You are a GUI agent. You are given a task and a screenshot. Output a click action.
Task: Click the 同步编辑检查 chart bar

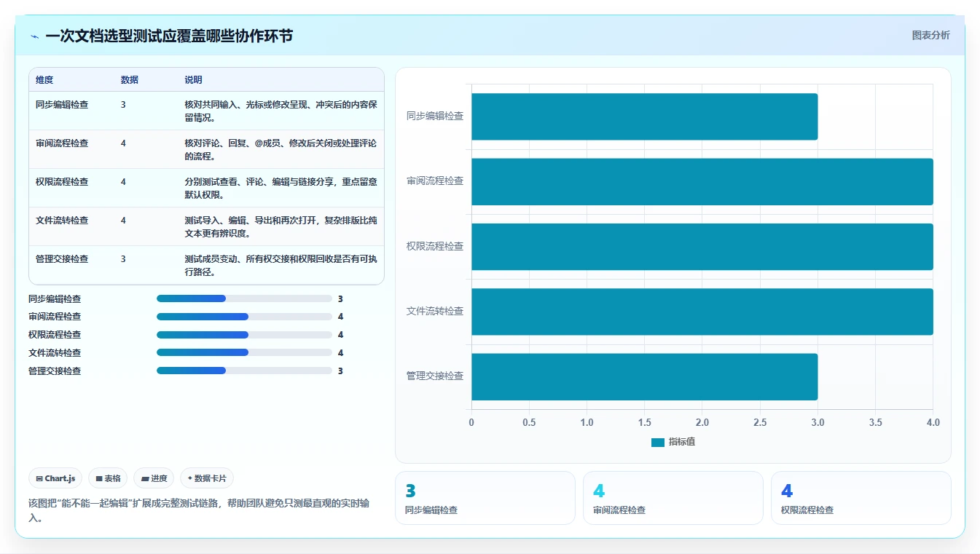click(644, 116)
